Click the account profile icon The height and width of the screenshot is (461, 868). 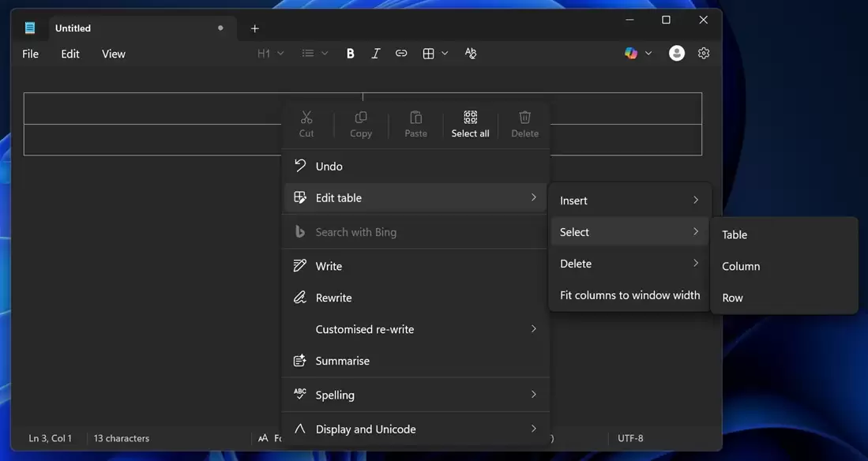tap(676, 52)
